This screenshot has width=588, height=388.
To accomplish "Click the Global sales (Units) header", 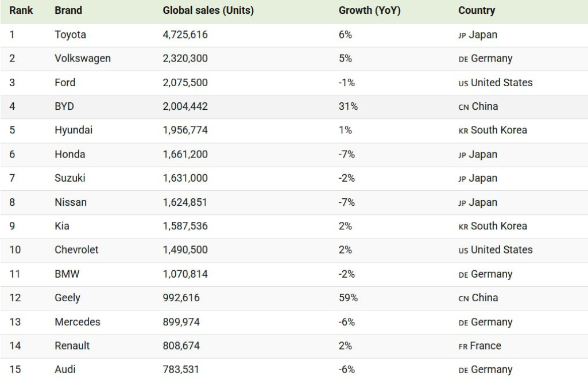I will pos(208,10).
